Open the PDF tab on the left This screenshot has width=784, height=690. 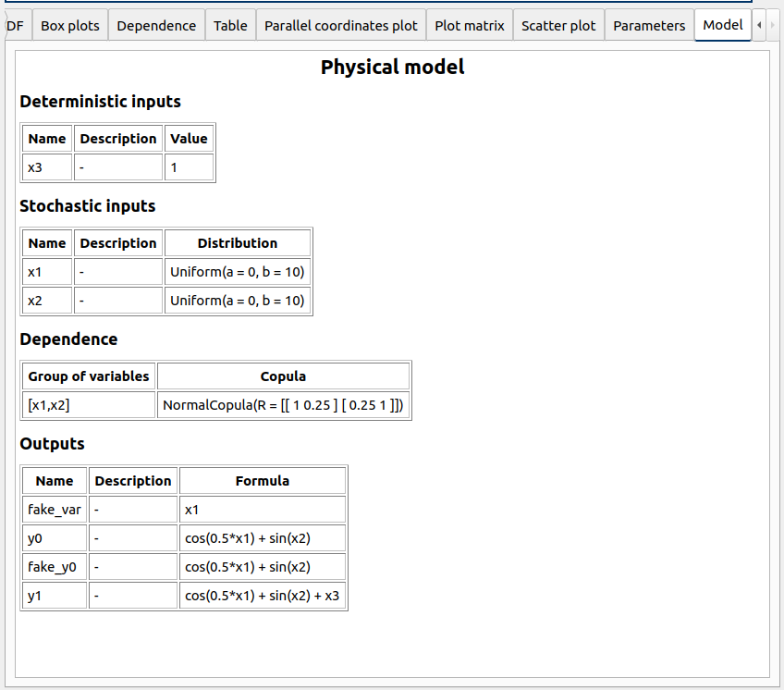[x=13, y=25]
